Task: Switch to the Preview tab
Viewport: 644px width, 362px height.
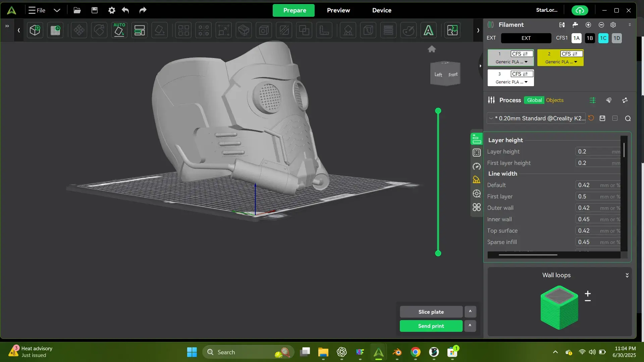Action: pos(338,10)
